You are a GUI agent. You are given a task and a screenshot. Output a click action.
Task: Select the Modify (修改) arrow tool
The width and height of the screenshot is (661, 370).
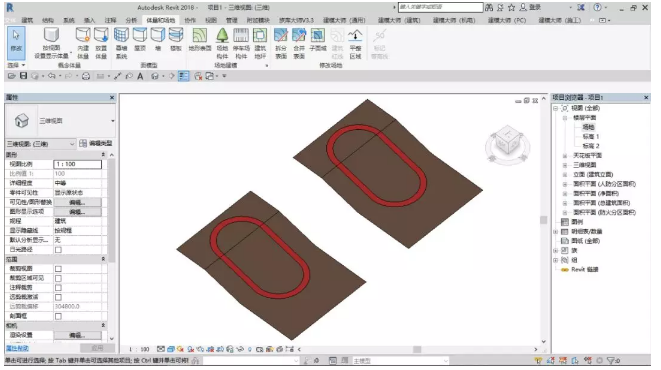tap(16, 42)
